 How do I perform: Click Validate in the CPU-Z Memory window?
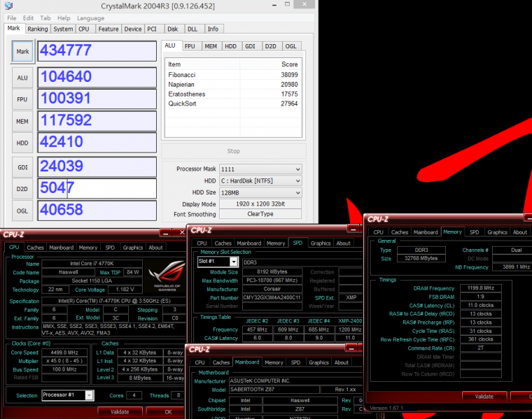point(484,396)
